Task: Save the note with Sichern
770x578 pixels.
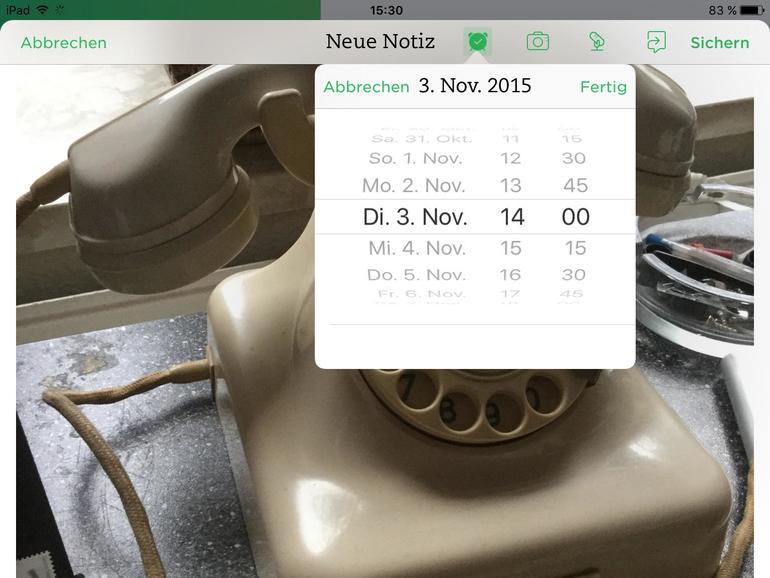Action: pyautogui.click(x=719, y=43)
